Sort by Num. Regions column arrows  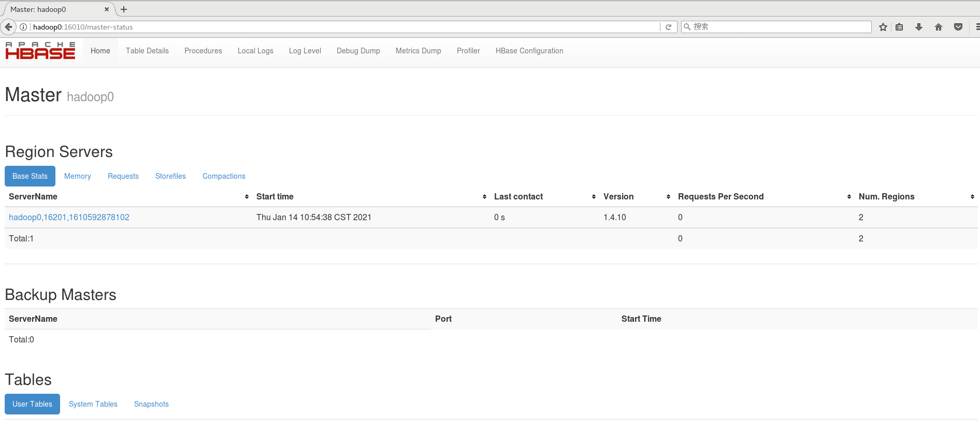coord(972,197)
